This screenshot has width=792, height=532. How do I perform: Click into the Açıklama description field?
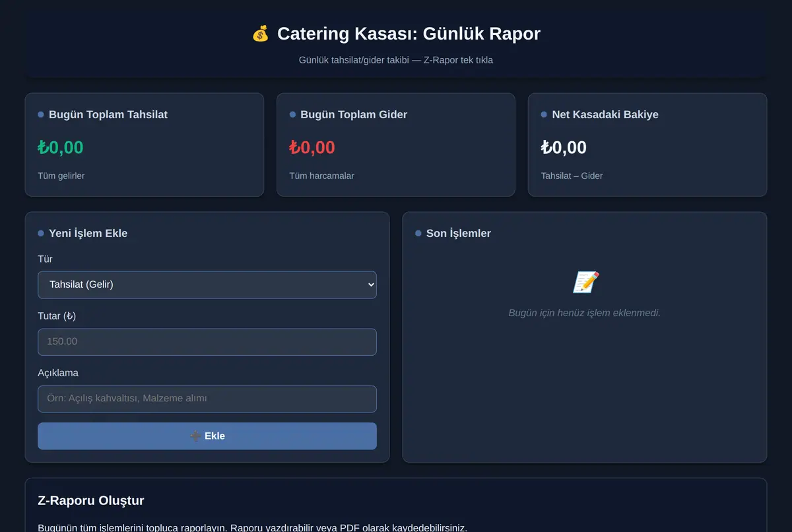[207, 399]
